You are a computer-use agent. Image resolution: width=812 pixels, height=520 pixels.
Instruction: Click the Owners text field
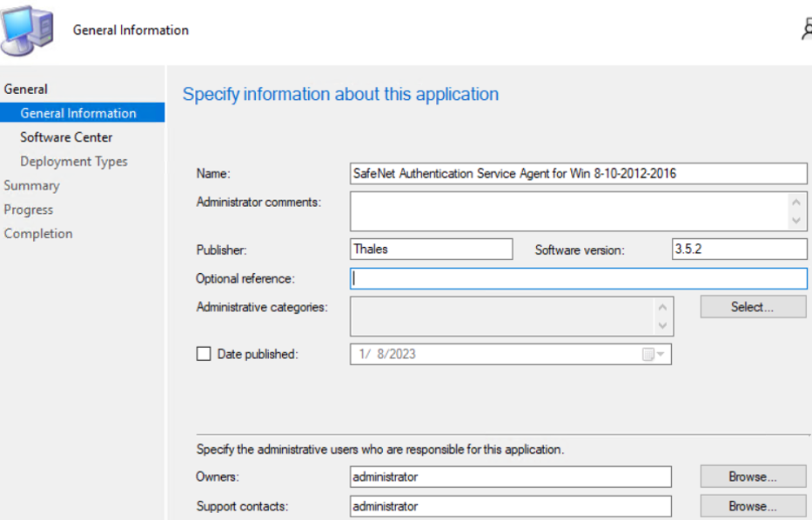(510, 477)
